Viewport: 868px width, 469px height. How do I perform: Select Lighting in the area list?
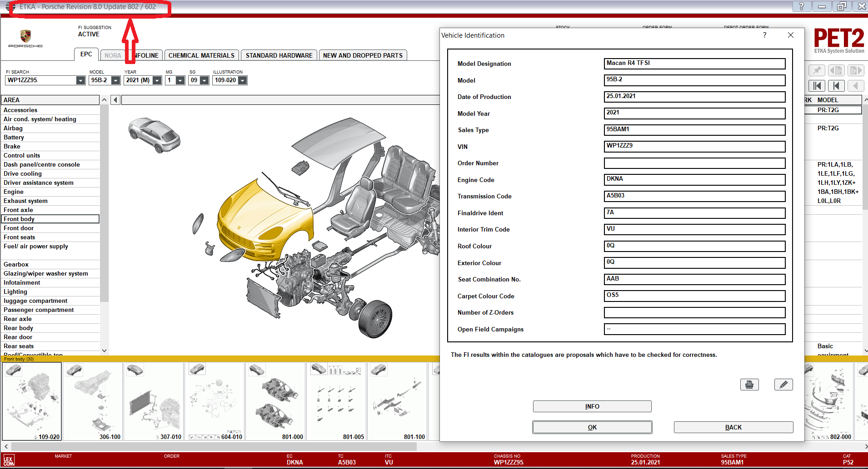pyautogui.click(x=50, y=291)
